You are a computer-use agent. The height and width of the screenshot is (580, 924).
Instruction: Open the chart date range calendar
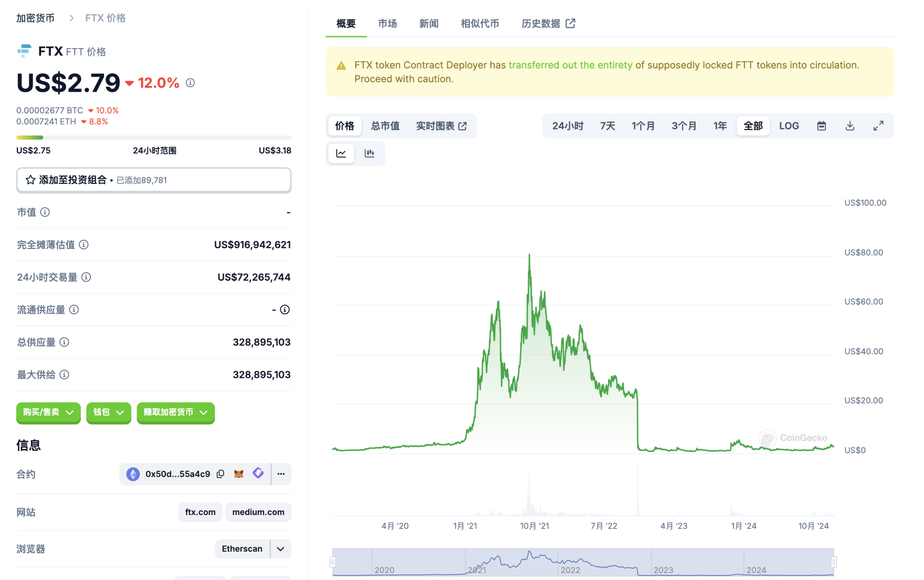[822, 126]
